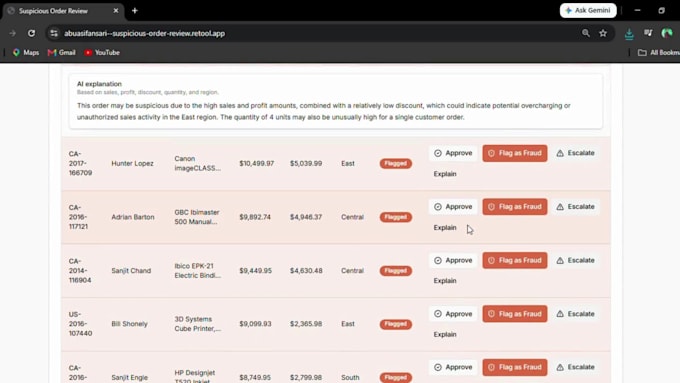Click the sales amount $9,892.74
This screenshot has width=680, height=383.
pos(255,217)
